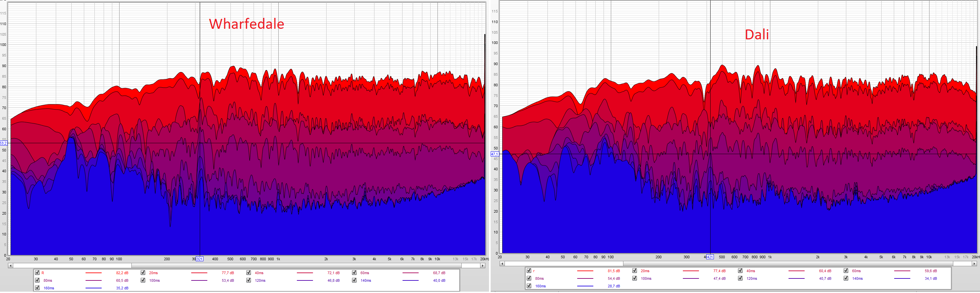
Task: Click Dali r trace red line swatch
Action: tap(585, 271)
